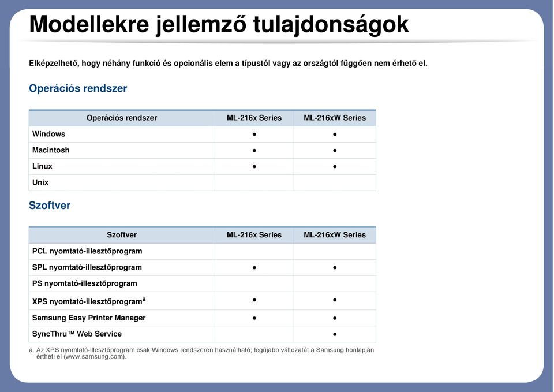Click the intro sentence starting 'Elképzelhető, hogy'

pos(229,64)
